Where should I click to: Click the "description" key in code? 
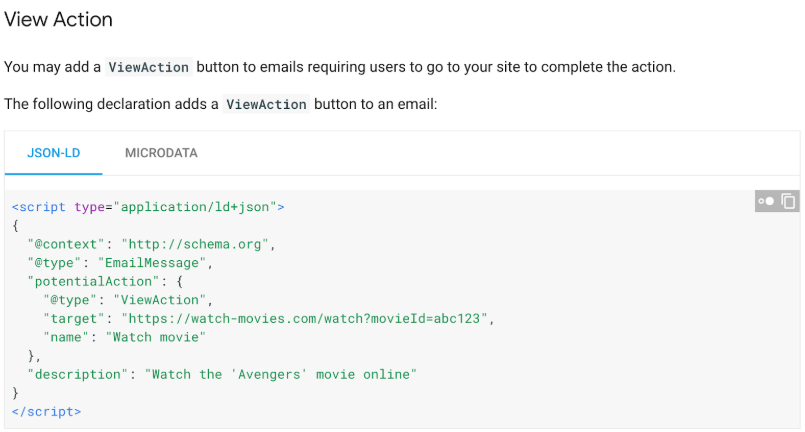[78, 374]
